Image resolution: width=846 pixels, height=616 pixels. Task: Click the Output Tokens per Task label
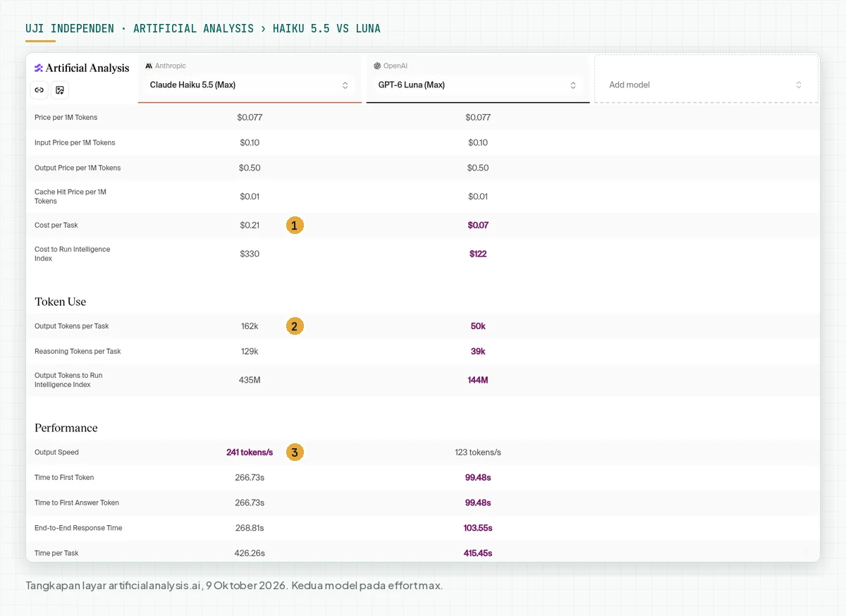coord(72,326)
